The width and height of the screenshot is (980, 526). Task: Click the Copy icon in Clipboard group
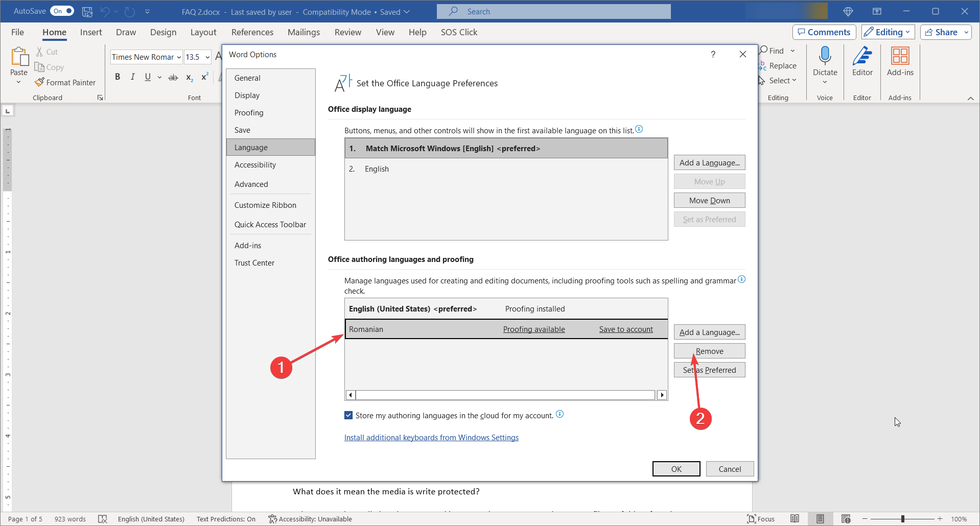click(39, 67)
